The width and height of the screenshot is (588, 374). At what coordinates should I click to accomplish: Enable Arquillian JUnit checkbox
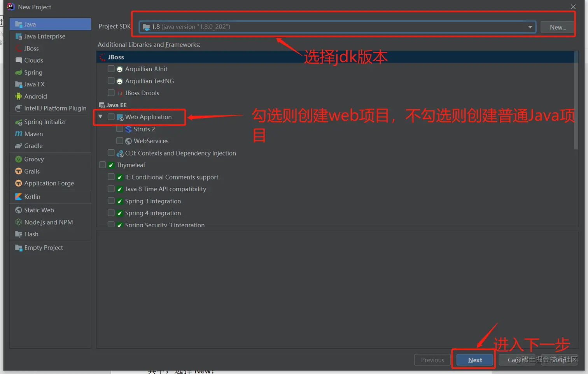click(111, 69)
